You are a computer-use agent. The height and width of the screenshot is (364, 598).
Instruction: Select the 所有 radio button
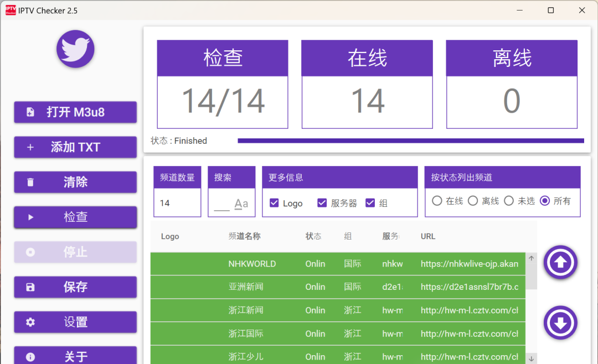545,200
